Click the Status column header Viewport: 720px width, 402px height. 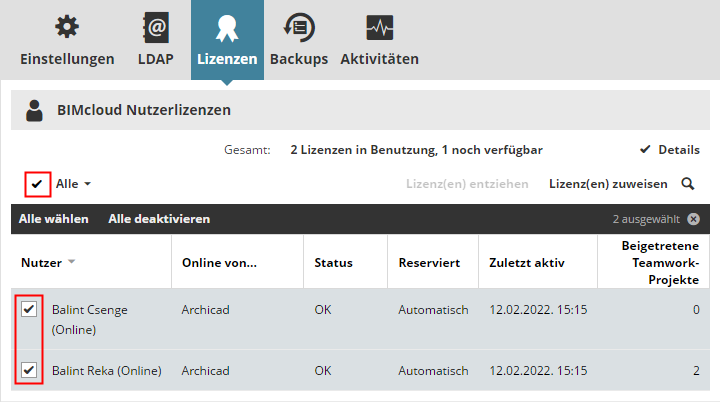click(x=333, y=263)
